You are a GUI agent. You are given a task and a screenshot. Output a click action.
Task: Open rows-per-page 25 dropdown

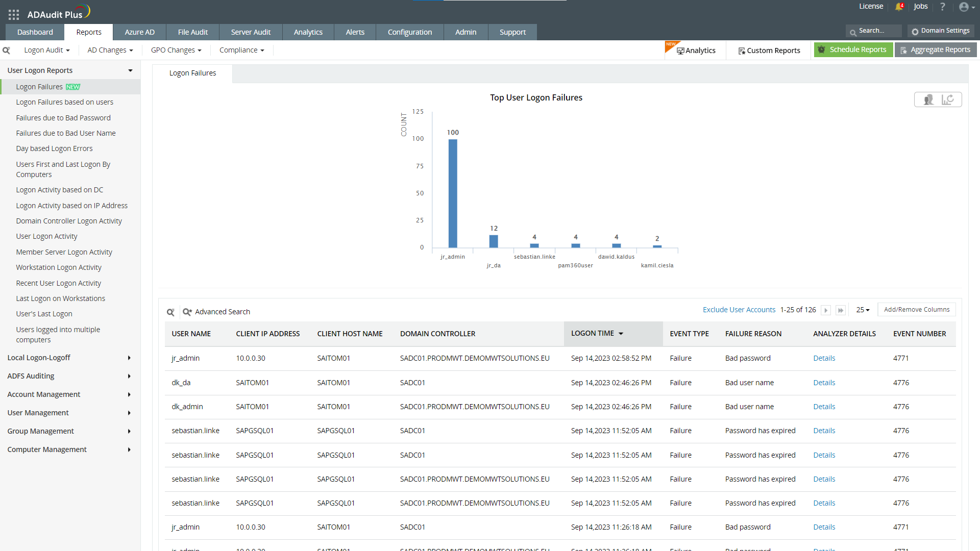coord(863,310)
